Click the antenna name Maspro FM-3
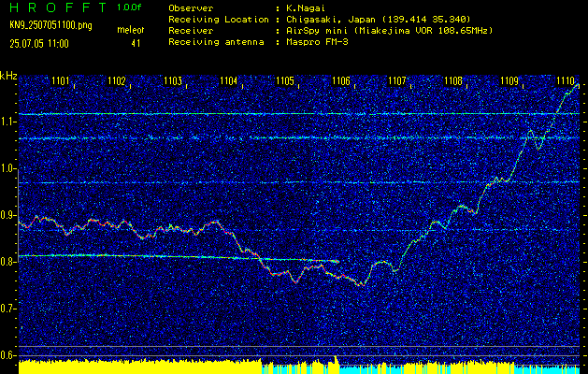Screen dimensions: 588x374 317,42
